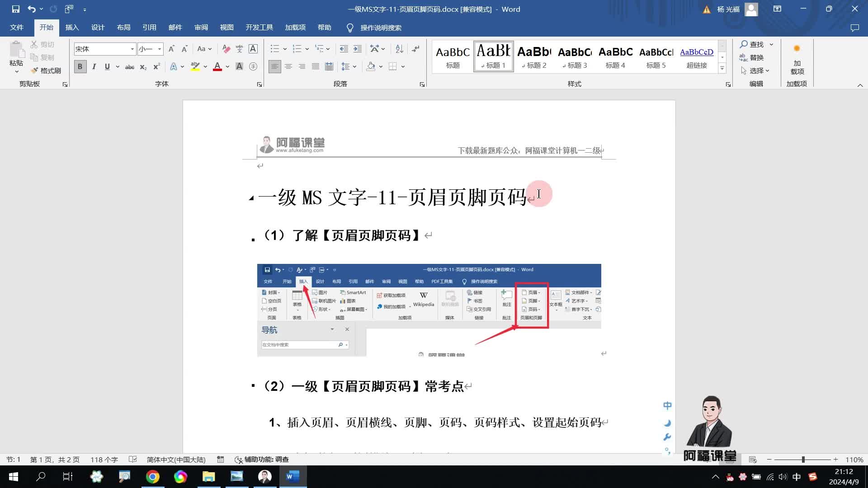868x488 pixels.
Task: Click the Character Border icon
Action: pyautogui.click(x=253, y=49)
